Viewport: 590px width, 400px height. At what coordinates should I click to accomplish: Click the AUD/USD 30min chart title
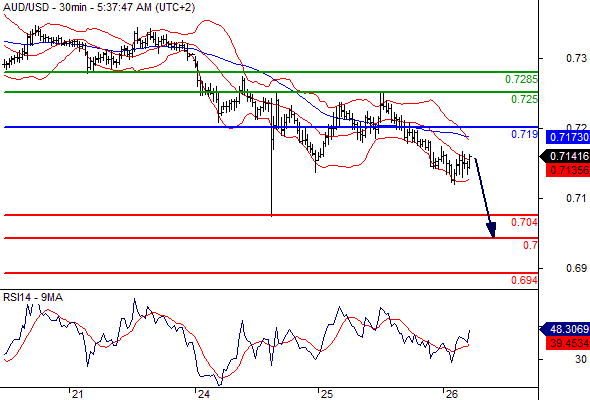99,7
